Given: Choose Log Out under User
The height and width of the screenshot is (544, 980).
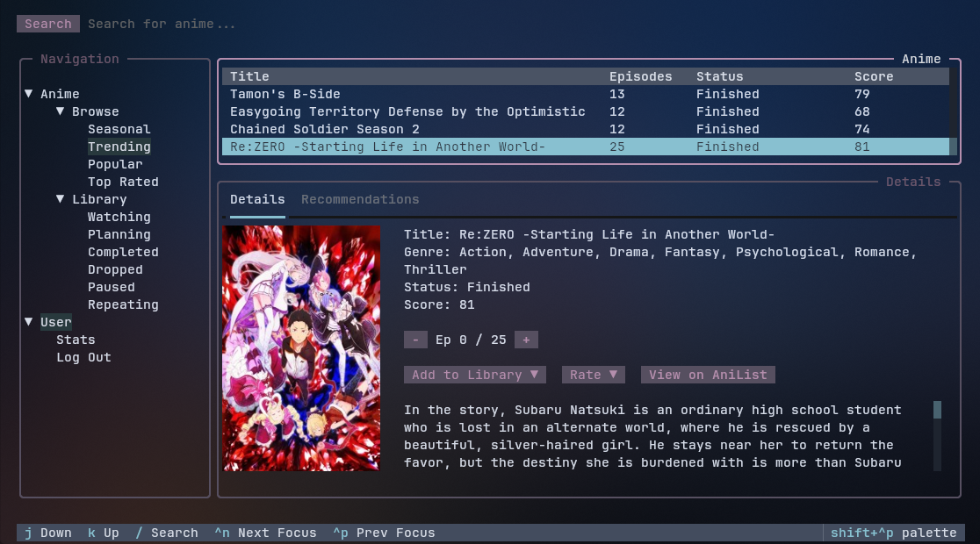Looking at the screenshot, I should [83, 357].
